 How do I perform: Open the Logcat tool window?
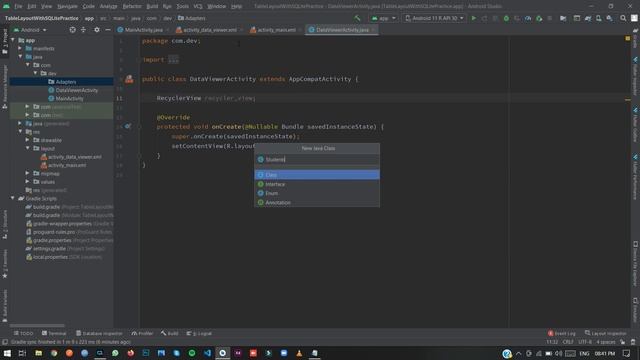tap(199, 333)
